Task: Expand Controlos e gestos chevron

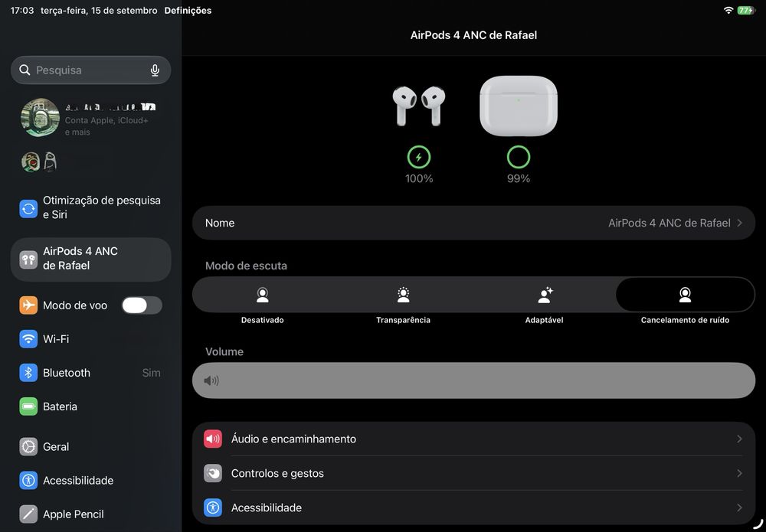Action: click(x=740, y=473)
